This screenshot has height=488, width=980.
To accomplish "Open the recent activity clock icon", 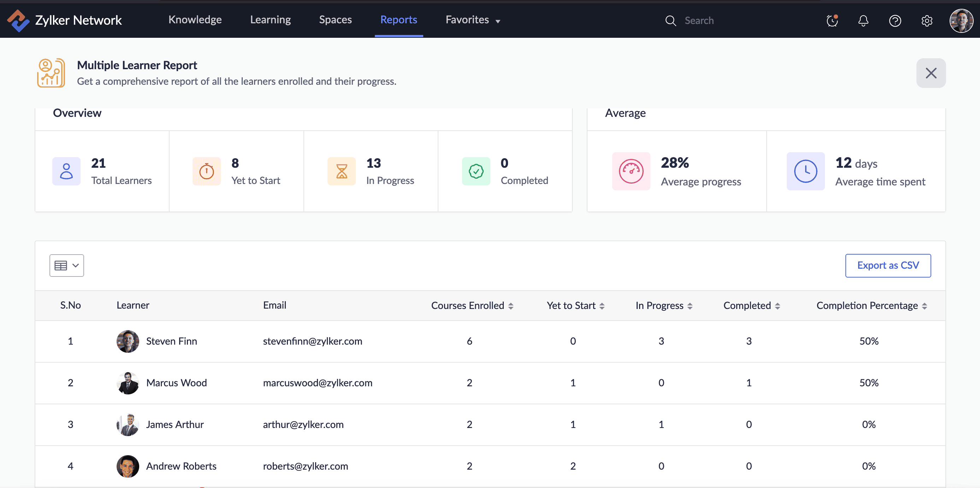I will pyautogui.click(x=832, y=20).
